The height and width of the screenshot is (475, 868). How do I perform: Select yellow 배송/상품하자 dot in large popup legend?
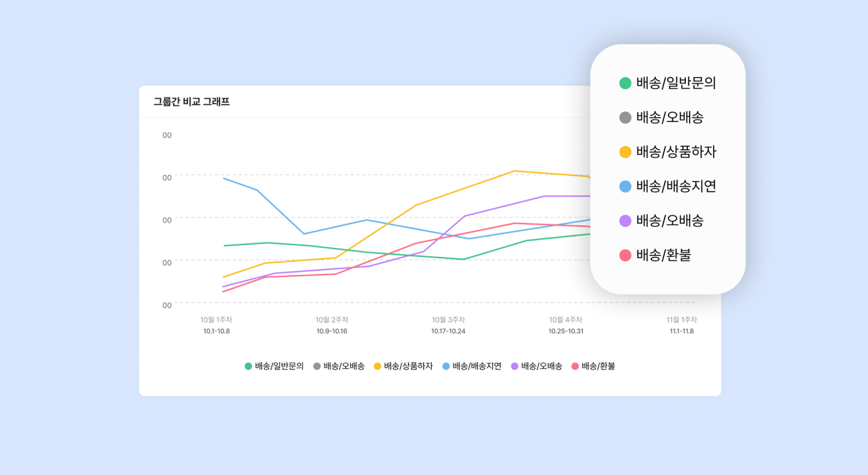click(625, 152)
